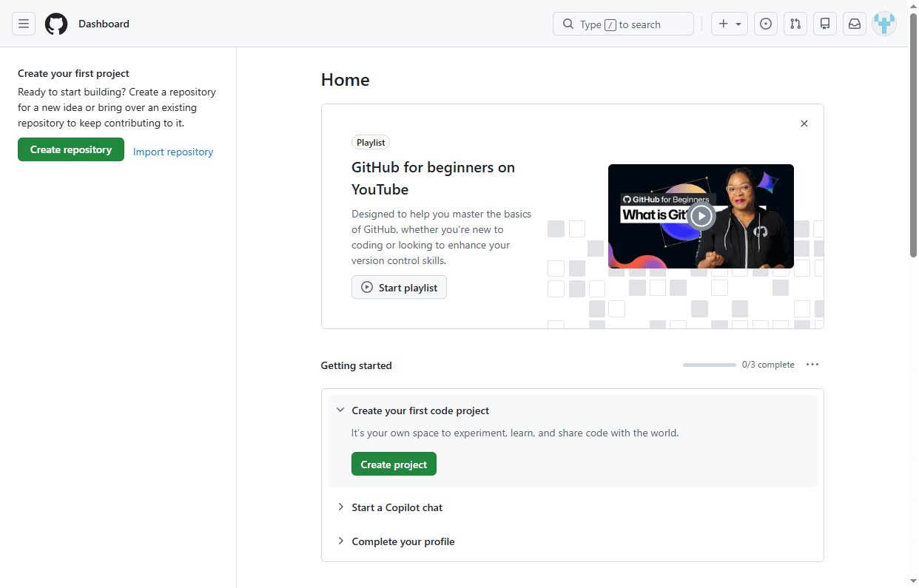Open the user avatar menu
Screen dimensions: 919x588
pos(884,24)
